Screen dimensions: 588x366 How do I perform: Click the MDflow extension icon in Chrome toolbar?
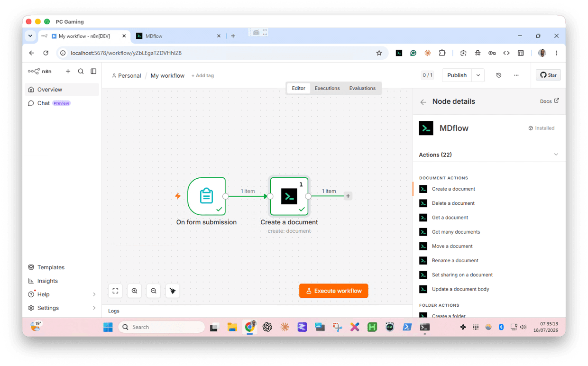click(399, 53)
